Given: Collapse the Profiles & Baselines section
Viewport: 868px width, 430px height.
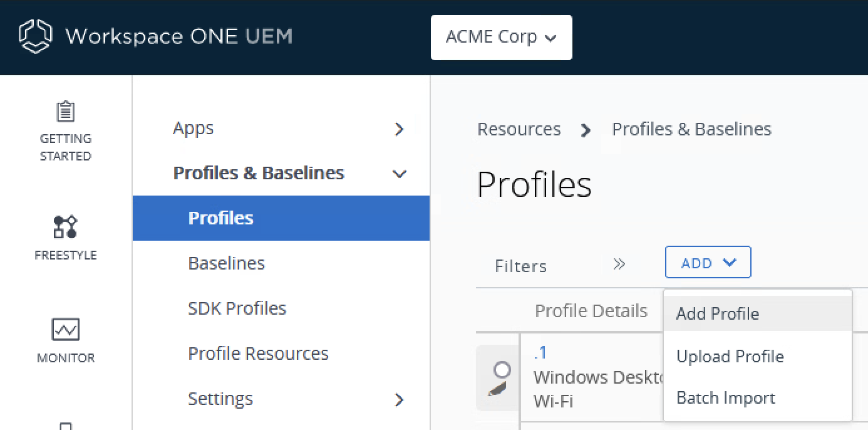Looking at the screenshot, I should click(259, 173).
